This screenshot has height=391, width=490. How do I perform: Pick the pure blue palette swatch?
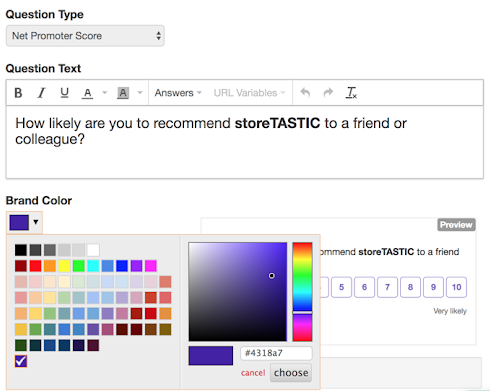[122, 266]
